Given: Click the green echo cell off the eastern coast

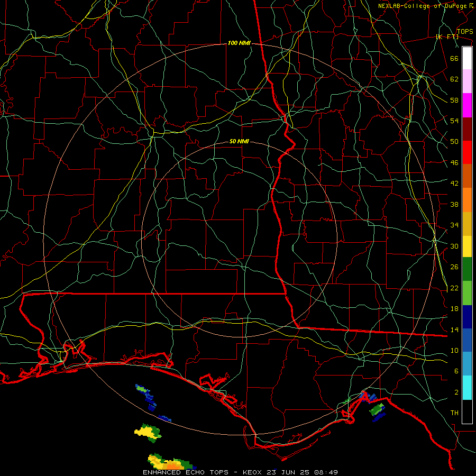Looking at the screenshot, I should click(x=377, y=409).
